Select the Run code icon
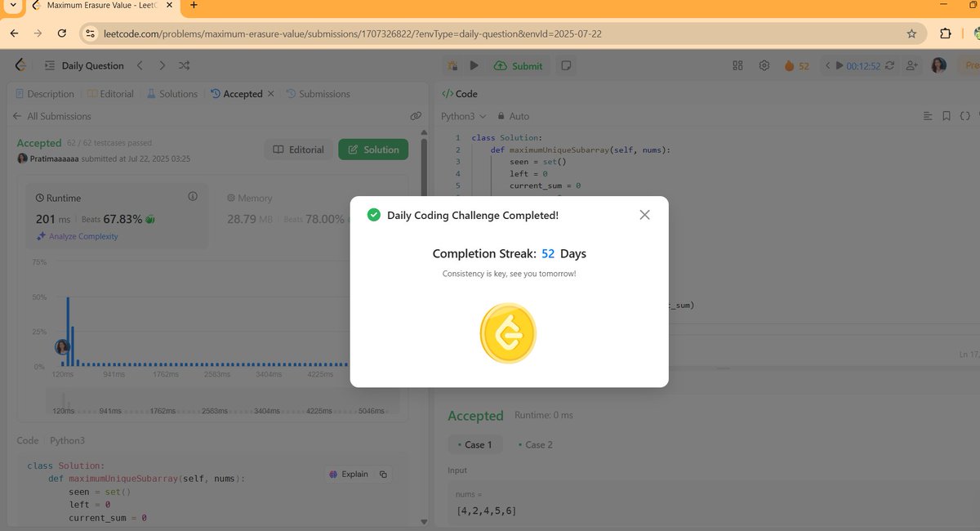 (474, 65)
